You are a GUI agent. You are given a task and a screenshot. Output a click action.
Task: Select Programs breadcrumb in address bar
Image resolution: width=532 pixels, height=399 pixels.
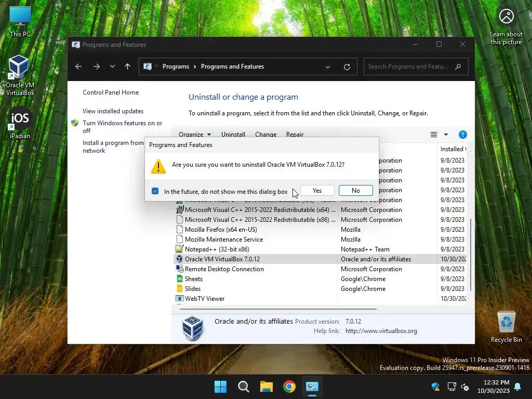pos(176,66)
